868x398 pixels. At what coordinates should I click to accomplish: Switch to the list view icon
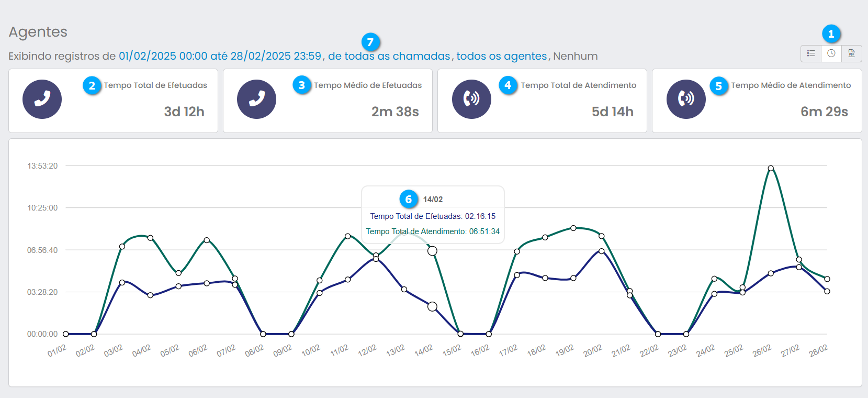811,53
